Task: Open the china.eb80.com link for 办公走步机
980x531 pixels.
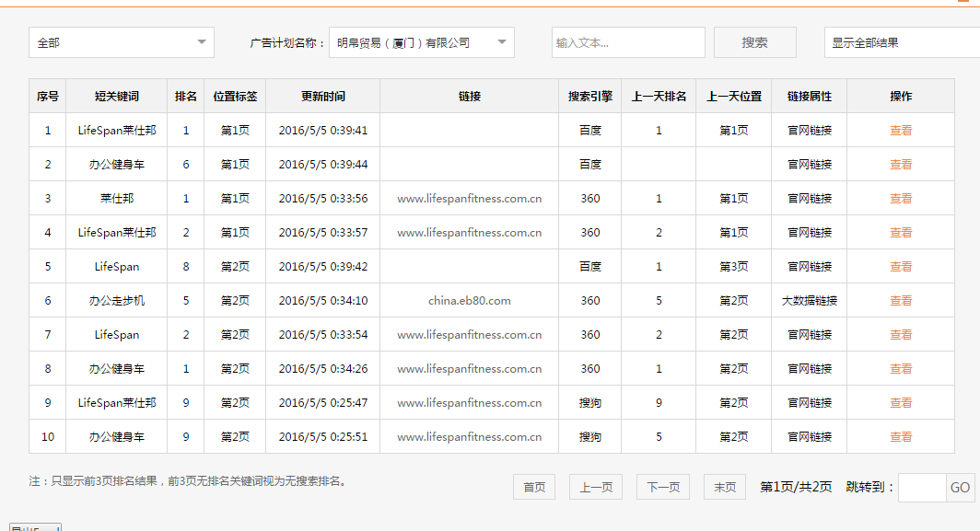Action: pyautogui.click(x=469, y=300)
